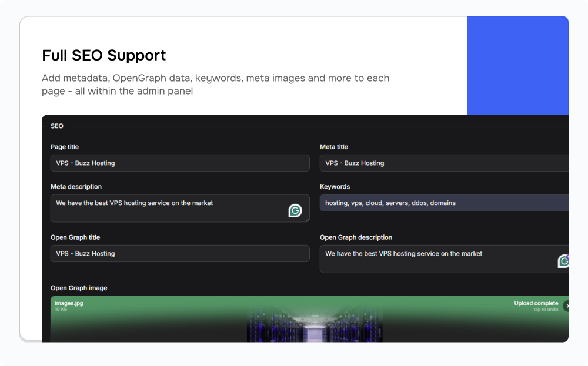Click the Open Graph title field
This screenshot has width=588, height=366.
tap(180, 254)
